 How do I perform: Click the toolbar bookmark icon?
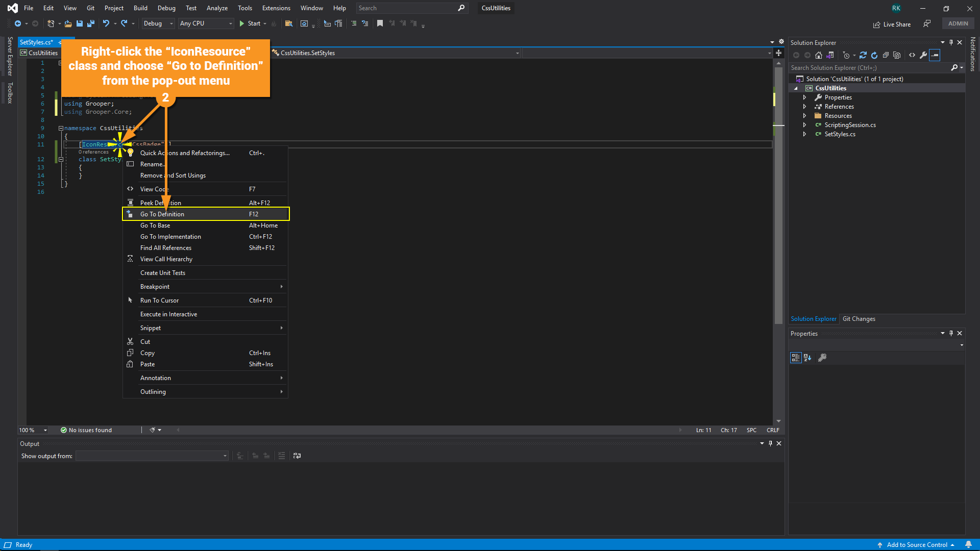coord(380,23)
